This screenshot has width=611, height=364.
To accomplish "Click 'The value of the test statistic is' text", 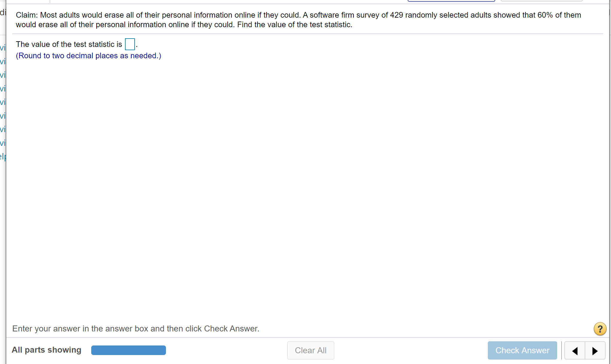I will (69, 44).
